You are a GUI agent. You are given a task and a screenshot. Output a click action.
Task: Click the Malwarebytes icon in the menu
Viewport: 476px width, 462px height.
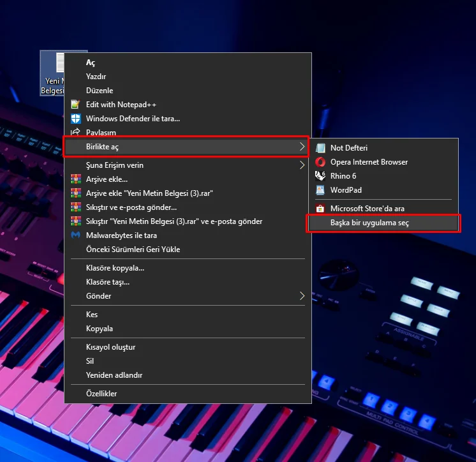[75, 235]
